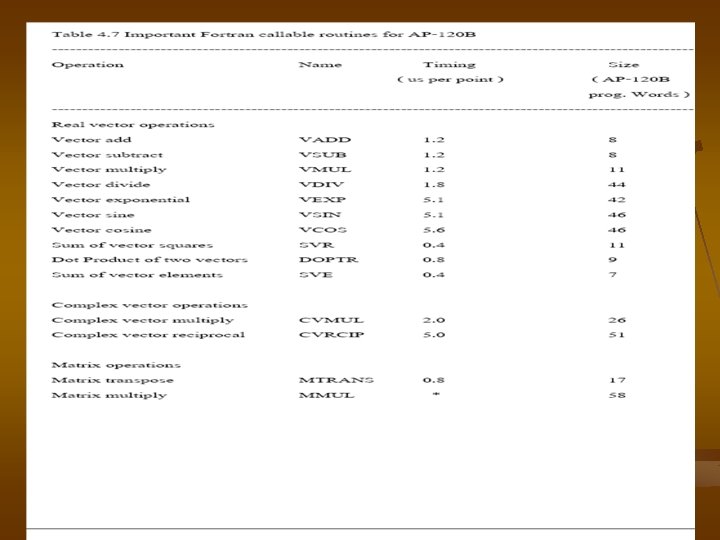720x540 pixels.
Task: Select the routine name 'MMUL'
Action: point(326,395)
